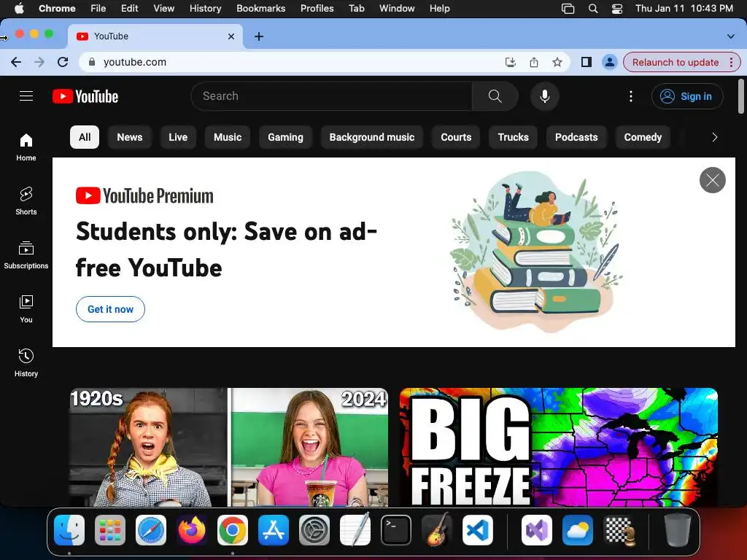The image size is (747, 560).
Task: Click the search magnifier button
Action: click(x=495, y=96)
